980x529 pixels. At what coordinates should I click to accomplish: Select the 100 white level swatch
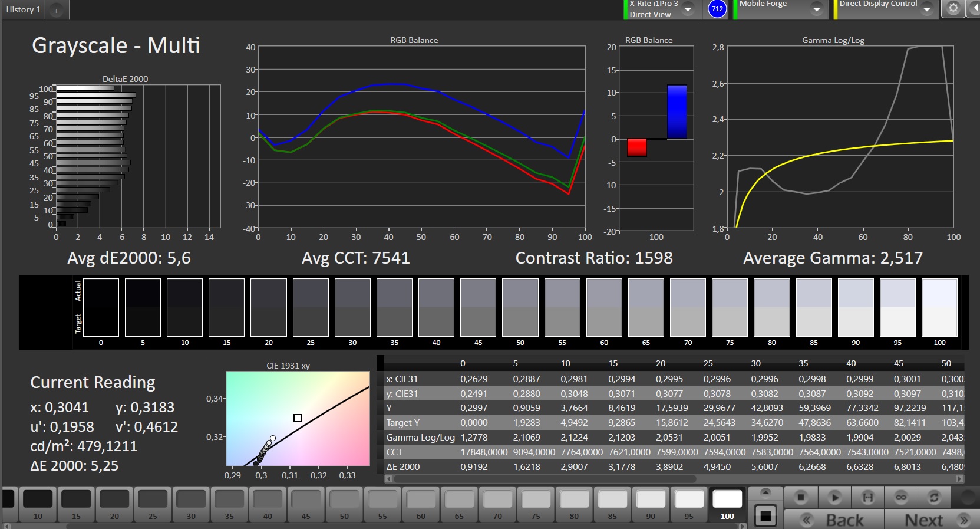[727, 504]
